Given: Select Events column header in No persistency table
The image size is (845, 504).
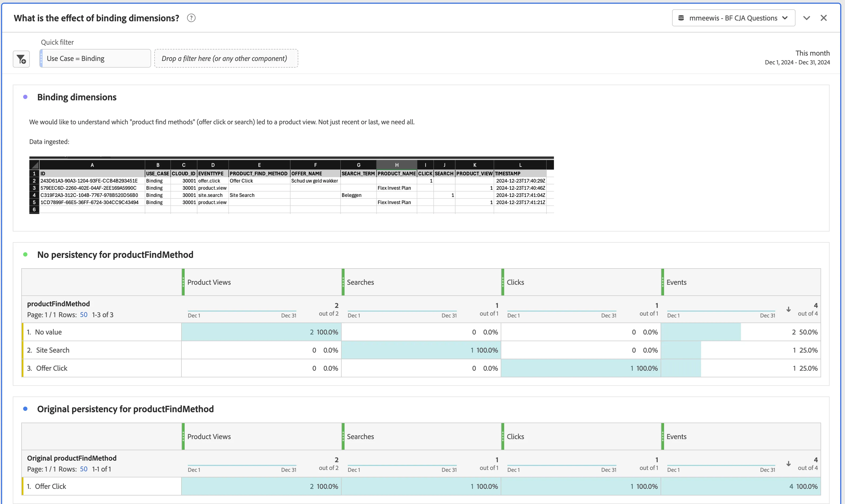Looking at the screenshot, I should (x=741, y=282).
